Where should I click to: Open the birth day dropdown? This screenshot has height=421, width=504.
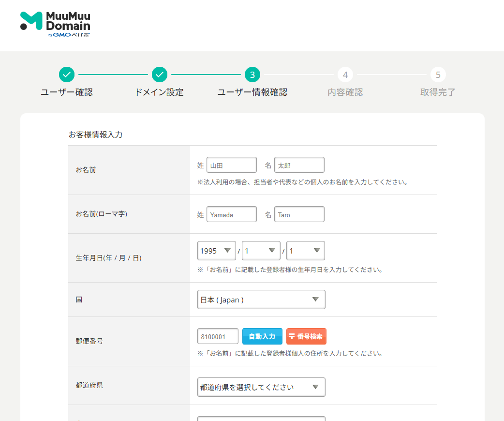(x=306, y=251)
